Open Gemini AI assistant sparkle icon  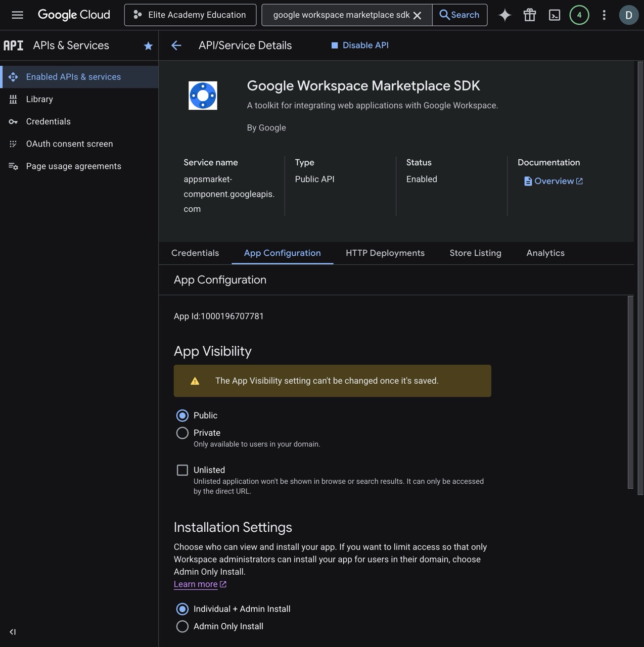(x=504, y=15)
